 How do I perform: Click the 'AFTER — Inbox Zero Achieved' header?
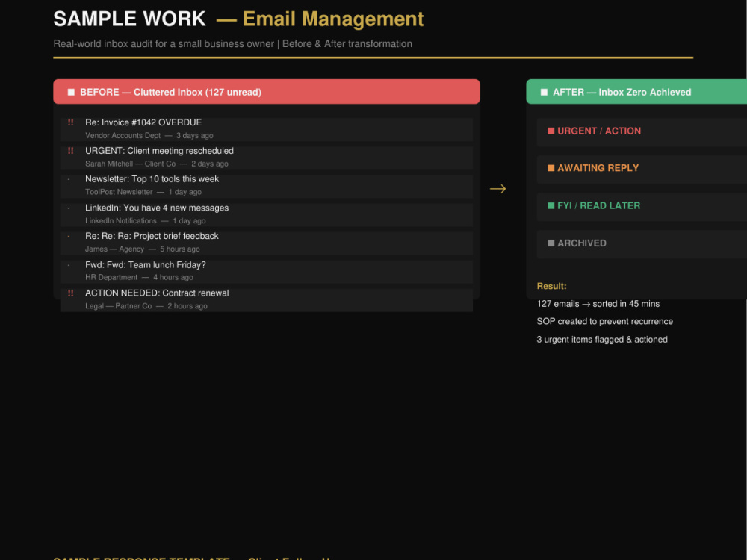click(x=636, y=91)
